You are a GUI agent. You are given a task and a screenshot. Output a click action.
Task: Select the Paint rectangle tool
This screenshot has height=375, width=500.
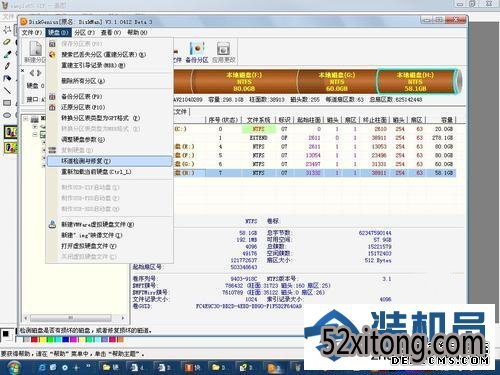coord(7,103)
